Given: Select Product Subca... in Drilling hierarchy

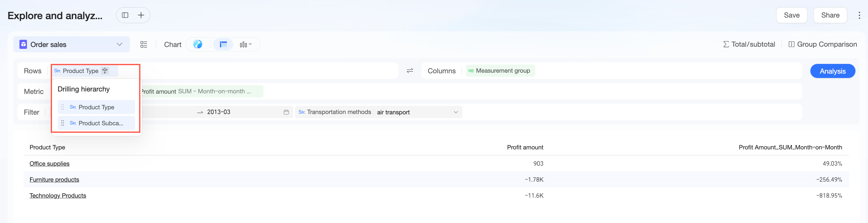Looking at the screenshot, I should (x=97, y=123).
